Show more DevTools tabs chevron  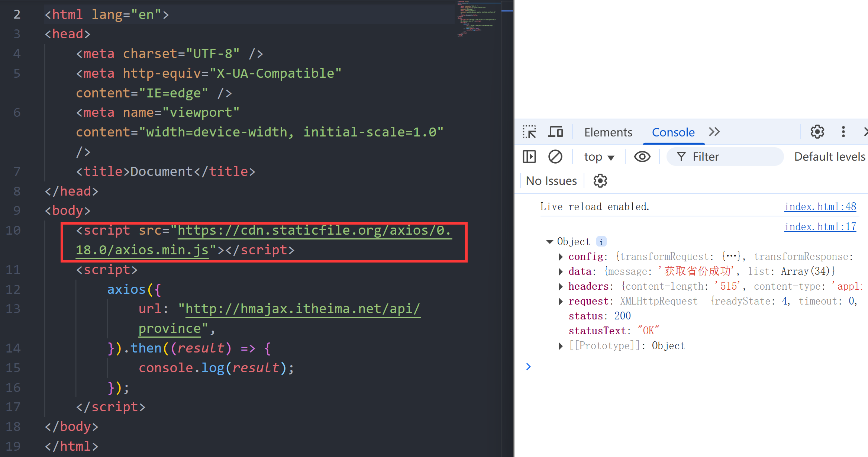(x=714, y=132)
